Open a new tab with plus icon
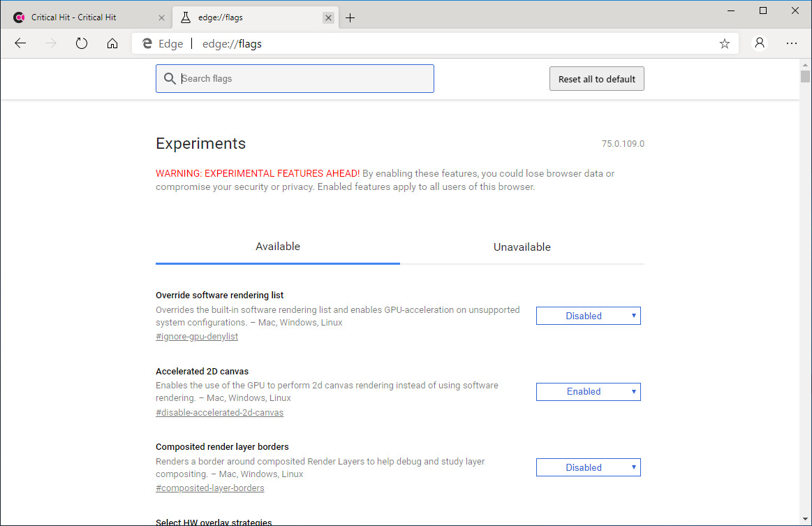 click(350, 17)
